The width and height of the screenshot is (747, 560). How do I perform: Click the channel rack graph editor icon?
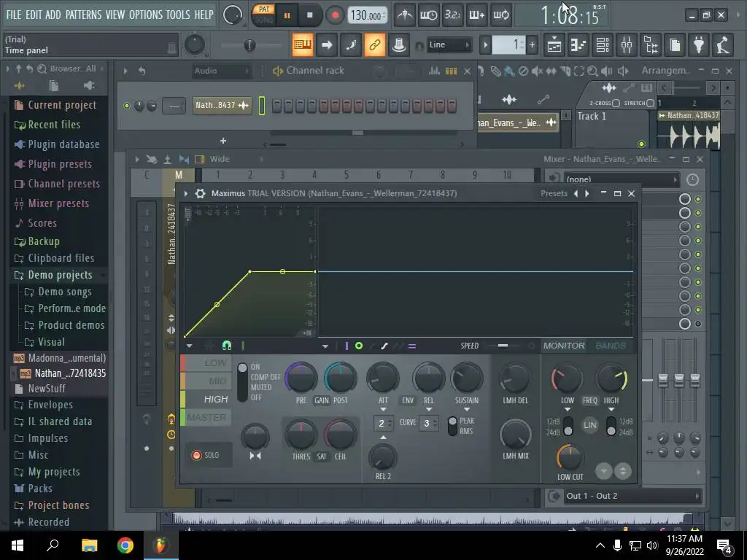coord(434,71)
